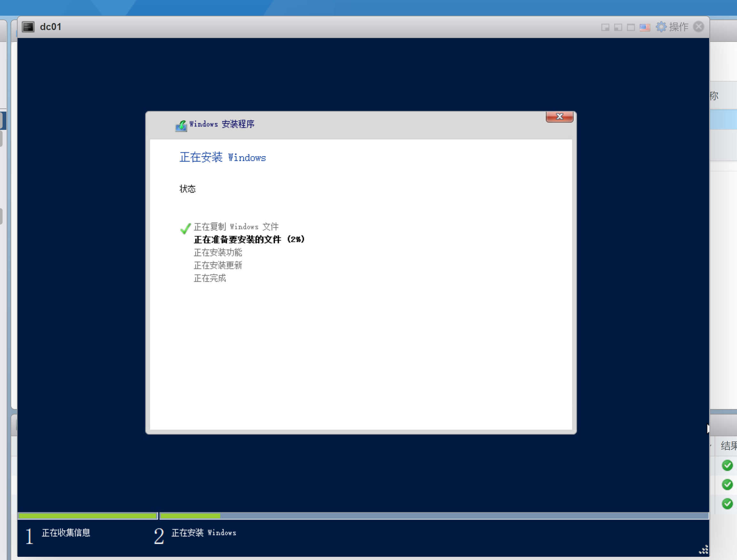
Task: Click the small lower-right resize layout icon
Action: click(605, 27)
